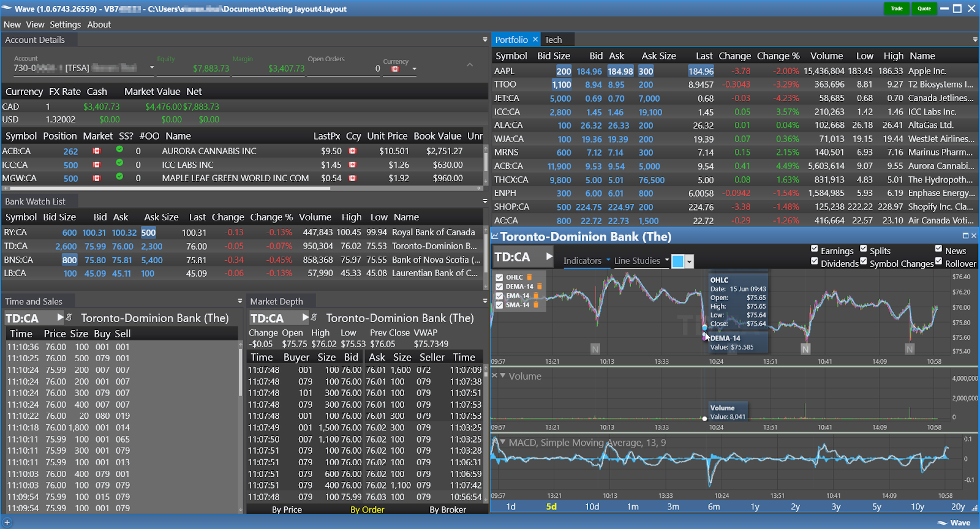
Task: Uncheck the News checkbox
Action: (939, 249)
